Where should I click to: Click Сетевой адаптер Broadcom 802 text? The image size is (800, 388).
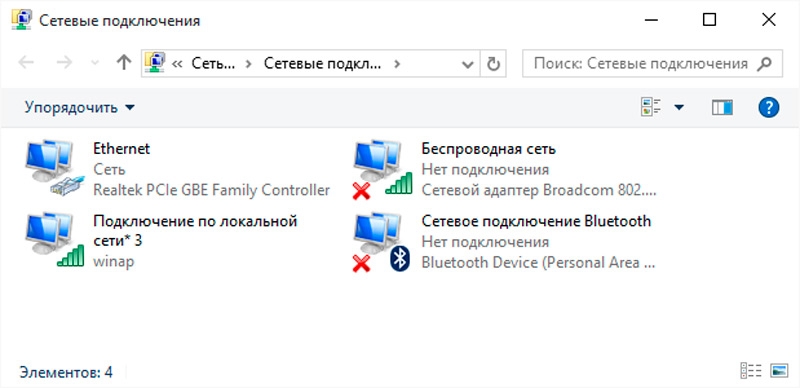point(538,190)
